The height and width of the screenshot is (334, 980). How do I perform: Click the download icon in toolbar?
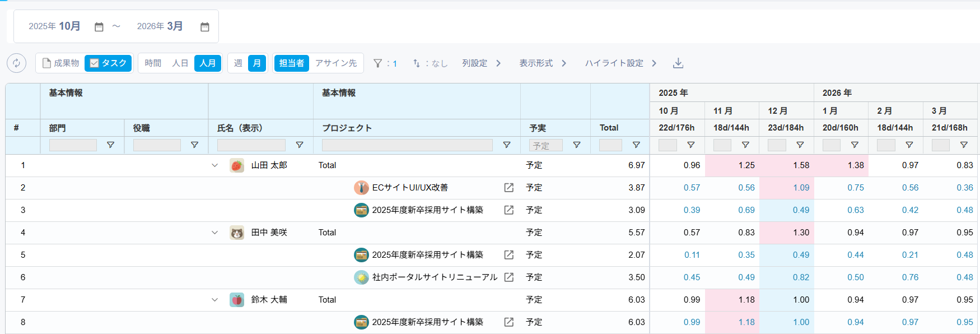[x=678, y=63]
